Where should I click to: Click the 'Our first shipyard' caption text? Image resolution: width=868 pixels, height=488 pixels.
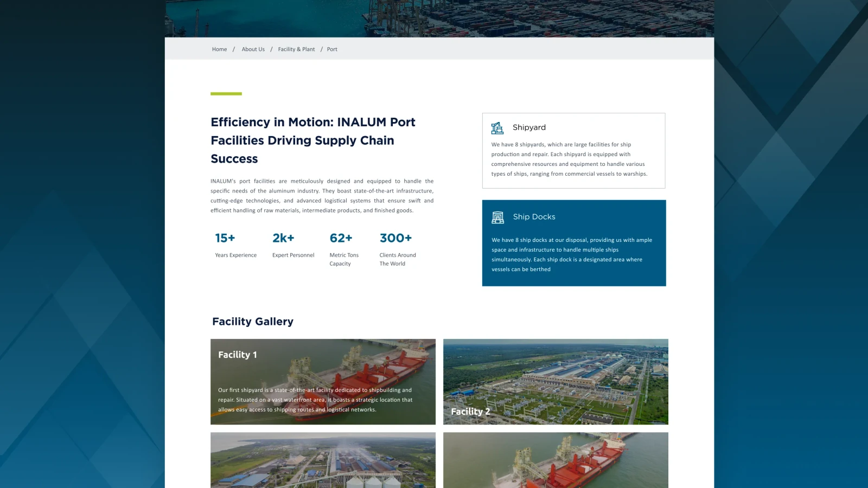point(315,400)
